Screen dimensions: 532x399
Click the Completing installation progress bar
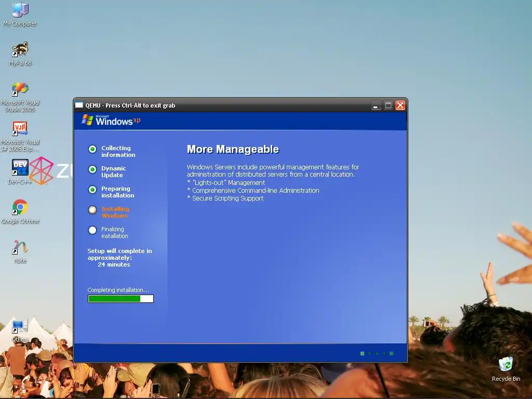[x=121, y=299]
